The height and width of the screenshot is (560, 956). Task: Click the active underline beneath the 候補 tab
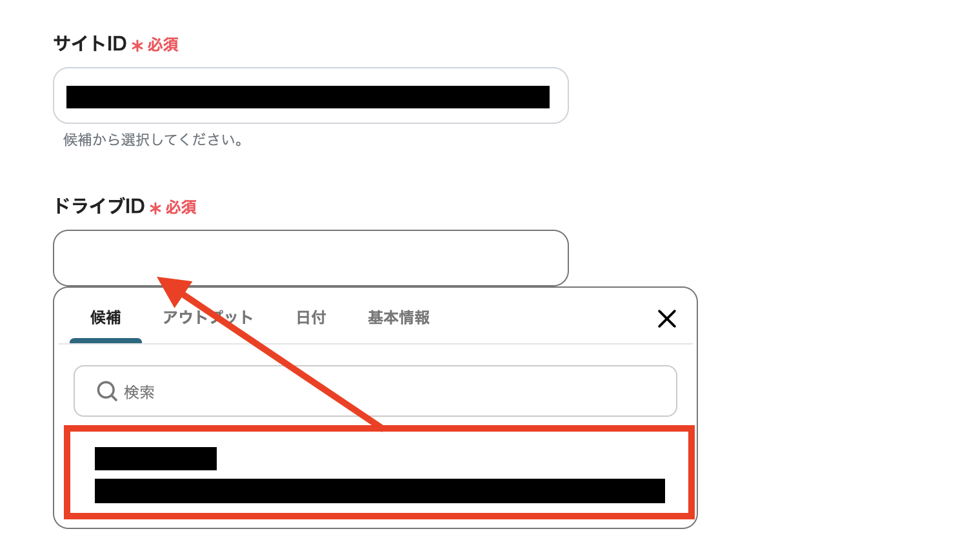click(106, 341)
